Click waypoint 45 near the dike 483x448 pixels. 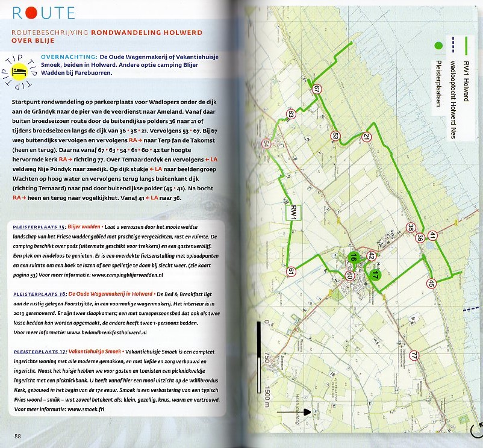[432, 283]
